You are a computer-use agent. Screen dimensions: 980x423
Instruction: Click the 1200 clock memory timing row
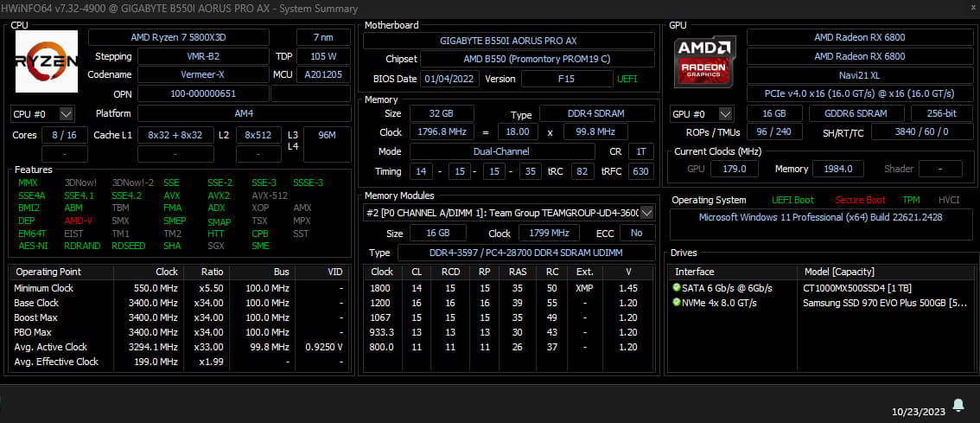[x=509, y=302]
